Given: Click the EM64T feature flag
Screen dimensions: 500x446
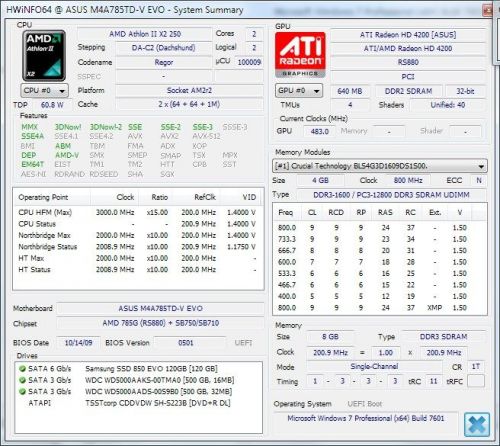Looking at the screenshot, I should [32, 164].
